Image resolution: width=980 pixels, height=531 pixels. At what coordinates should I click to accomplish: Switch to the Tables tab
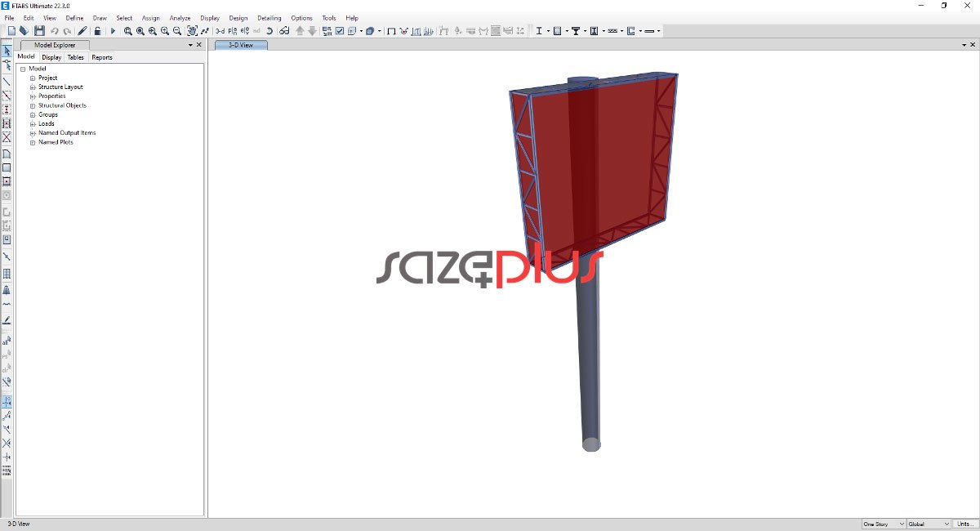(75, 57)
